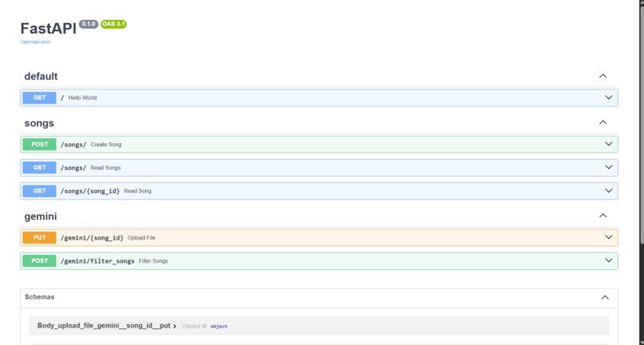Collapse the gemini section chevron
The width and height of the screenshot is (644, 345).
coord(603,216)
